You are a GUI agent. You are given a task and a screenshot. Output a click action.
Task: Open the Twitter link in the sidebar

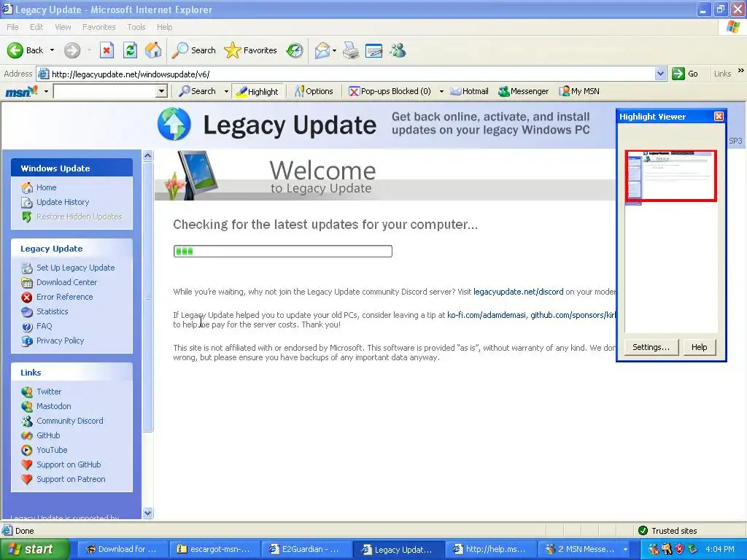[49, 392]
